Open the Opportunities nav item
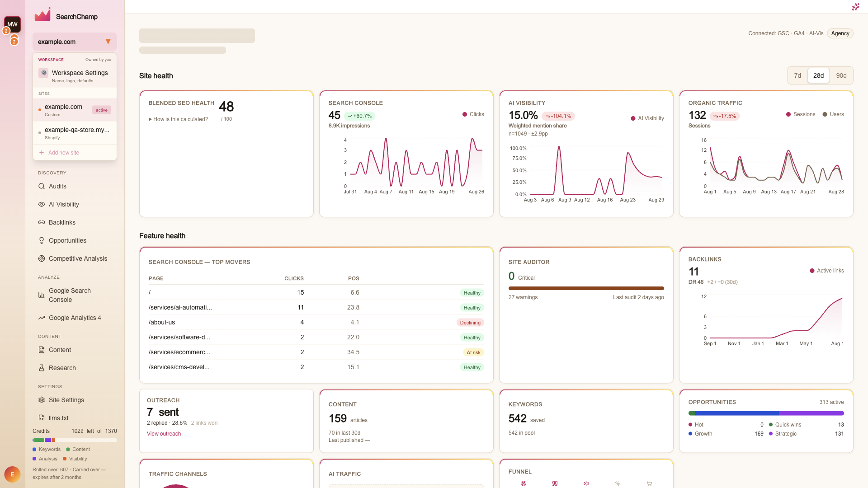 75,240
